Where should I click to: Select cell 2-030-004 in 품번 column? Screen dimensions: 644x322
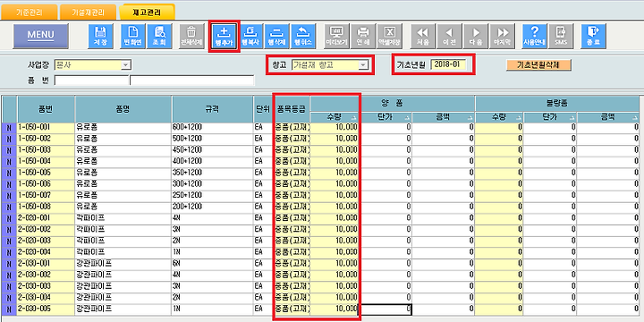click(x=46, y=297)
